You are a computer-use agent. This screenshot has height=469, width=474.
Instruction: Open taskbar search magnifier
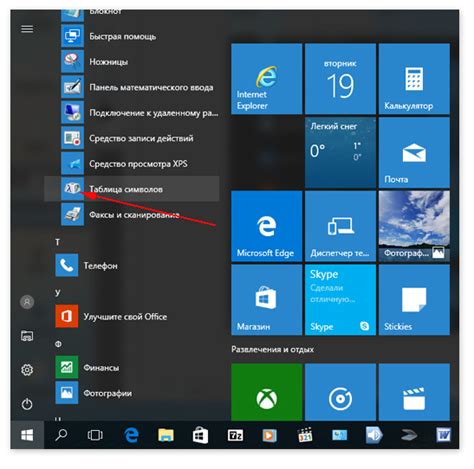click(61, 435)
